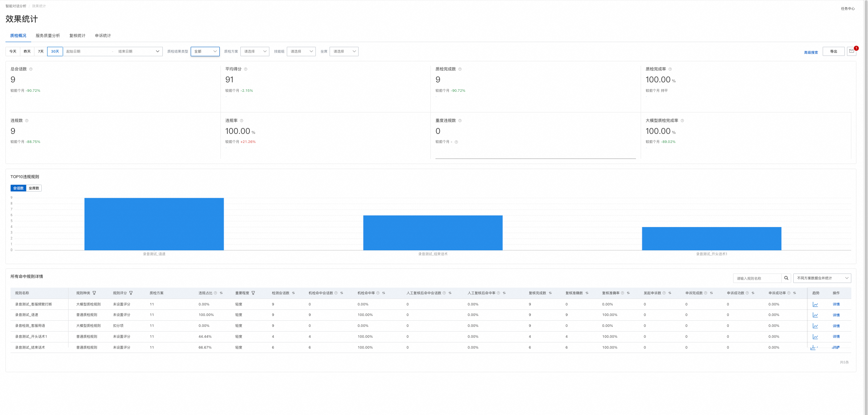Viewport: 868px width, 415px height.
Task: Open 任务中心 at top right
Action: (848, 9)
